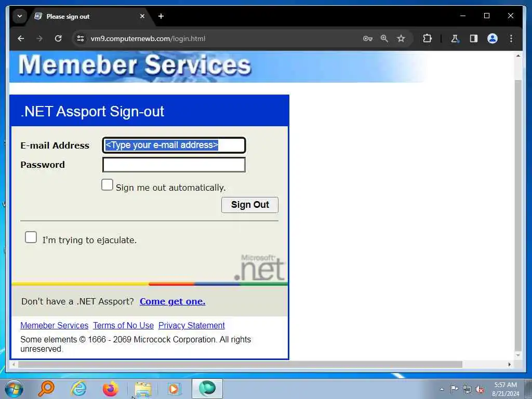This screenshot has height=399, width=532.
Task: Open Windows Explorer folder taskbar icon
Action: coord(143,390)
